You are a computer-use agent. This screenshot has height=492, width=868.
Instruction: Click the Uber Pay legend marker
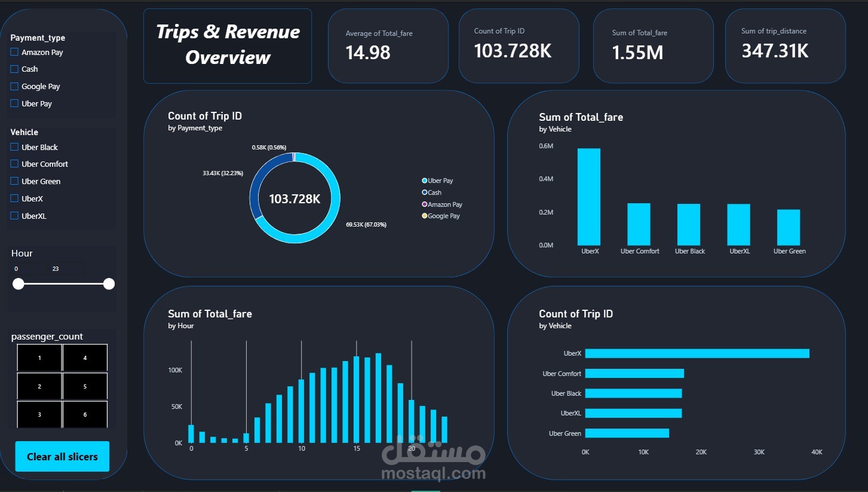[x=424, y=181]
